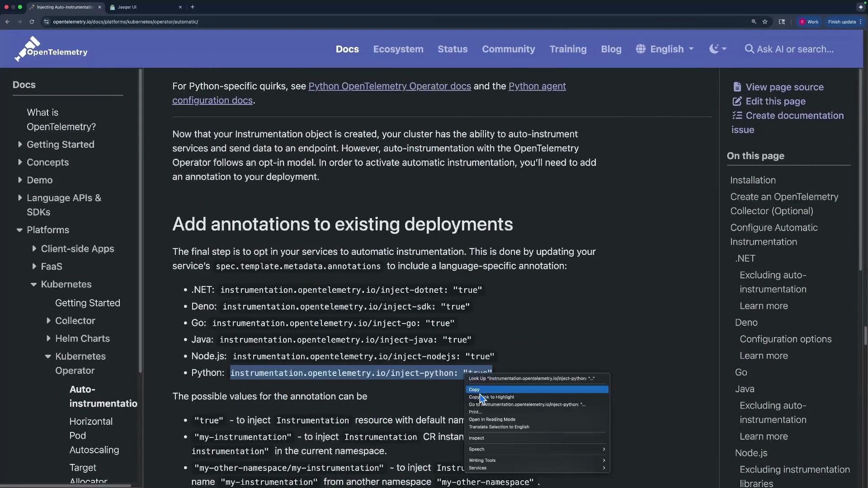Open the Training navigation item
The image size is (868, 488).
click(x=568, y=49)
